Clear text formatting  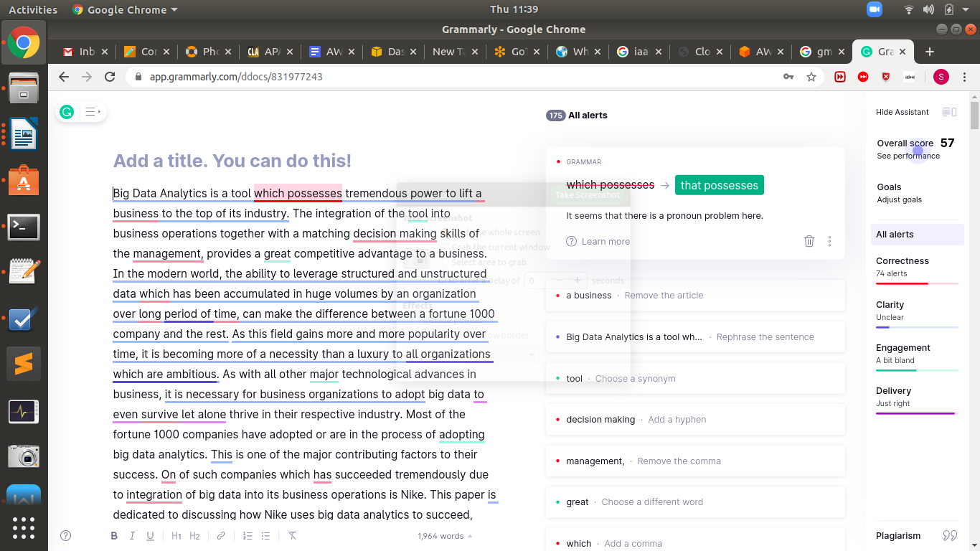(292, 536)
